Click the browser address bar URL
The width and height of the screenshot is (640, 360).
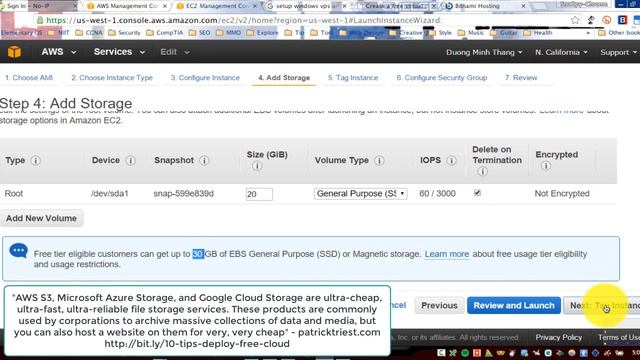point(243,20)
